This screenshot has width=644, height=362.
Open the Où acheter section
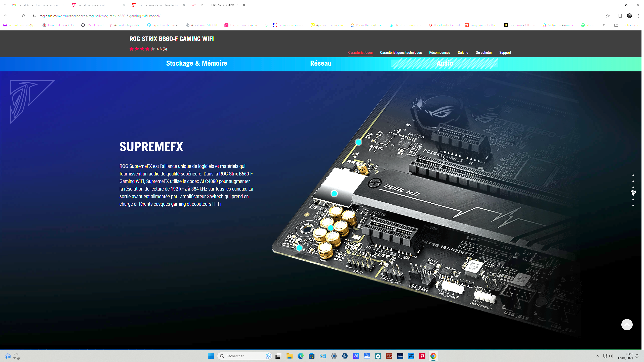484,53
